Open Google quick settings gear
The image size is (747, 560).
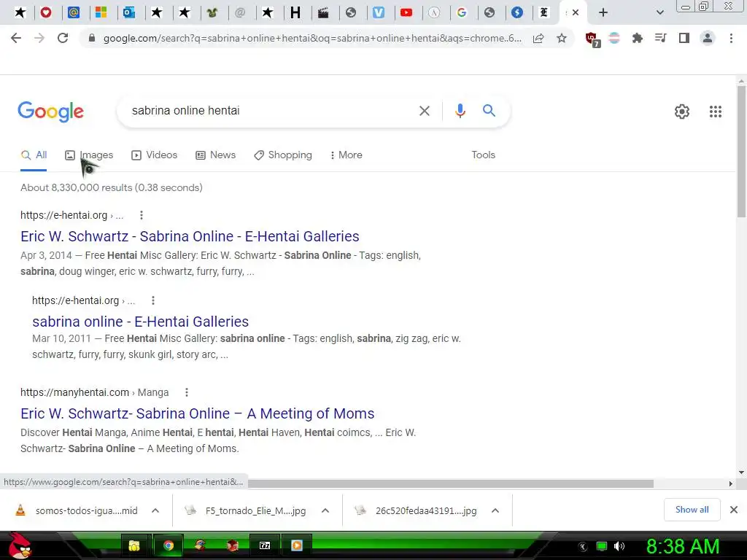click(682, 112)
